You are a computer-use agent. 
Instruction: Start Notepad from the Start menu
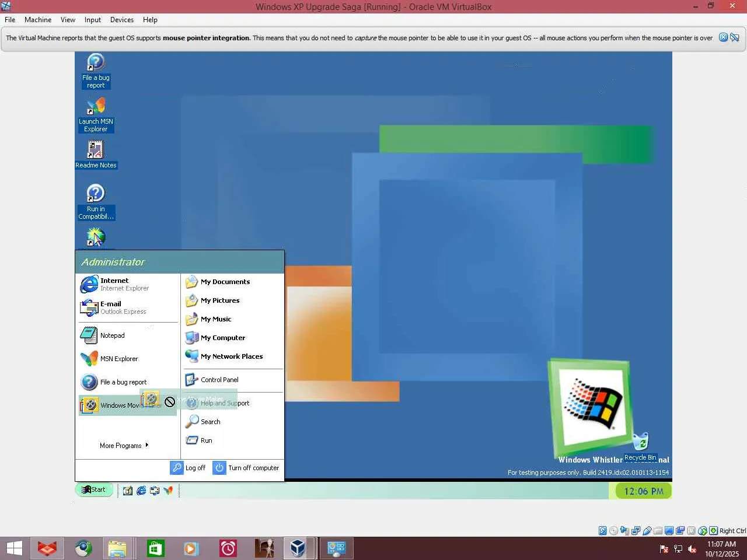tap(127, 335)
